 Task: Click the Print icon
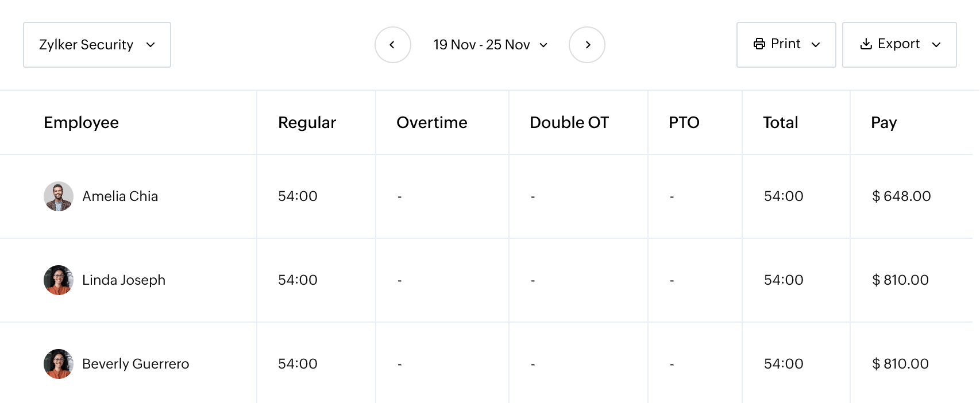760,44
